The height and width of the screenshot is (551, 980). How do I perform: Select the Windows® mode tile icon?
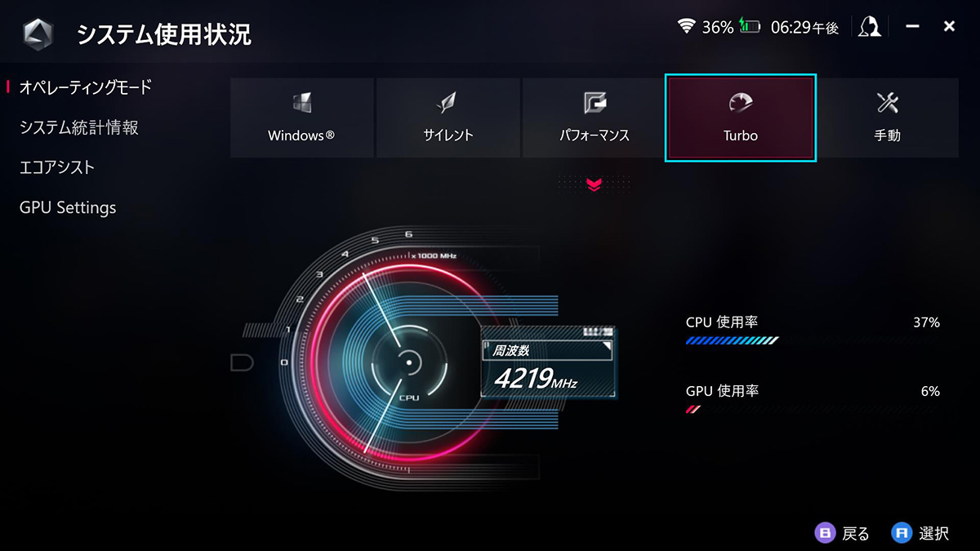pos(301,103)
